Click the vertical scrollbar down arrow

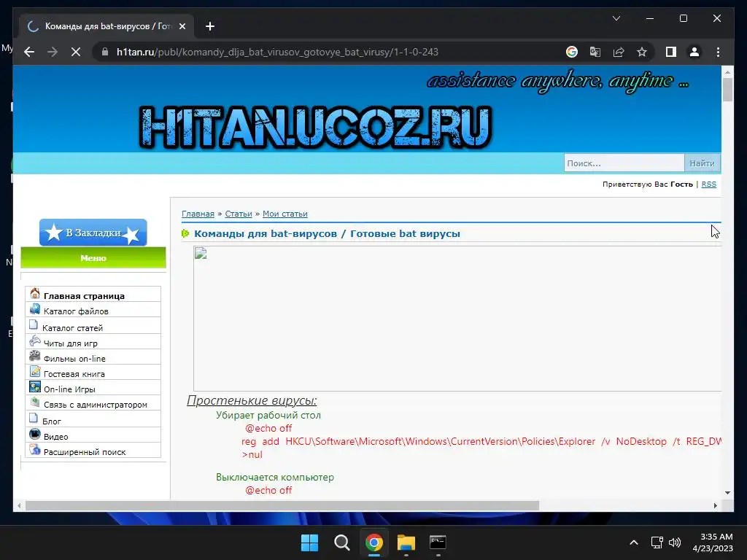tap(727, 493)
